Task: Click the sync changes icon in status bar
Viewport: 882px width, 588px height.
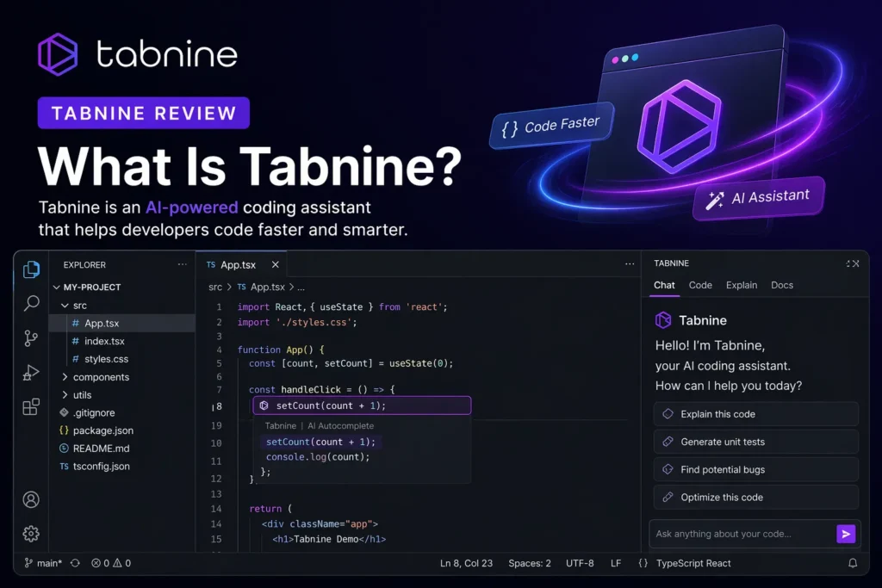Action: pyautogui.click(x=75, y=563)
